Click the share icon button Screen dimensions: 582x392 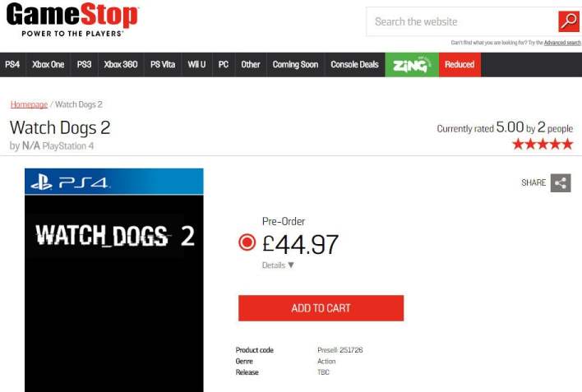coord(561,182)
